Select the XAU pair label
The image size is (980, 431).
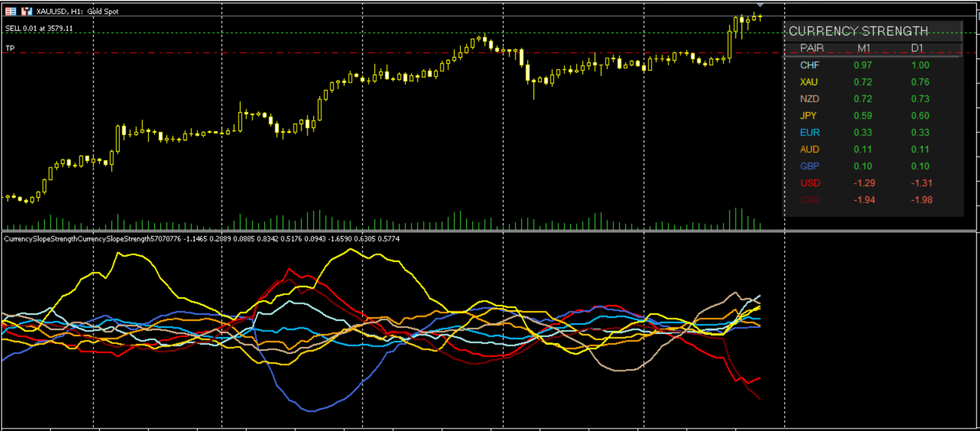(809, 82)
